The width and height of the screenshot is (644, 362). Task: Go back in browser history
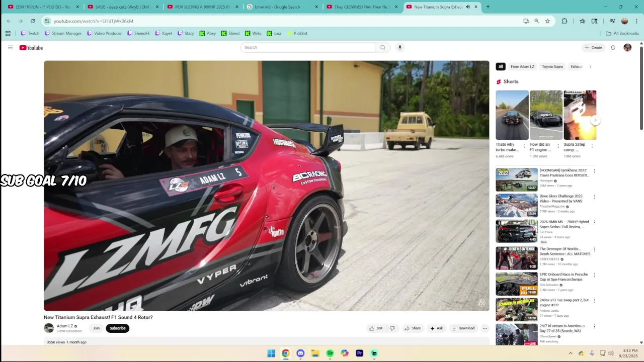pyautogui.click(x=9, y=21)
